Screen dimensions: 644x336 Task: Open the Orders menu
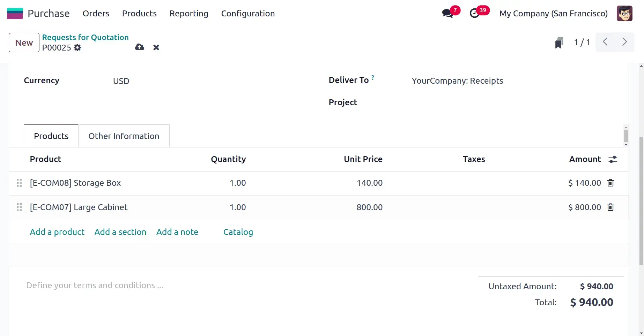tap(96, 14)
